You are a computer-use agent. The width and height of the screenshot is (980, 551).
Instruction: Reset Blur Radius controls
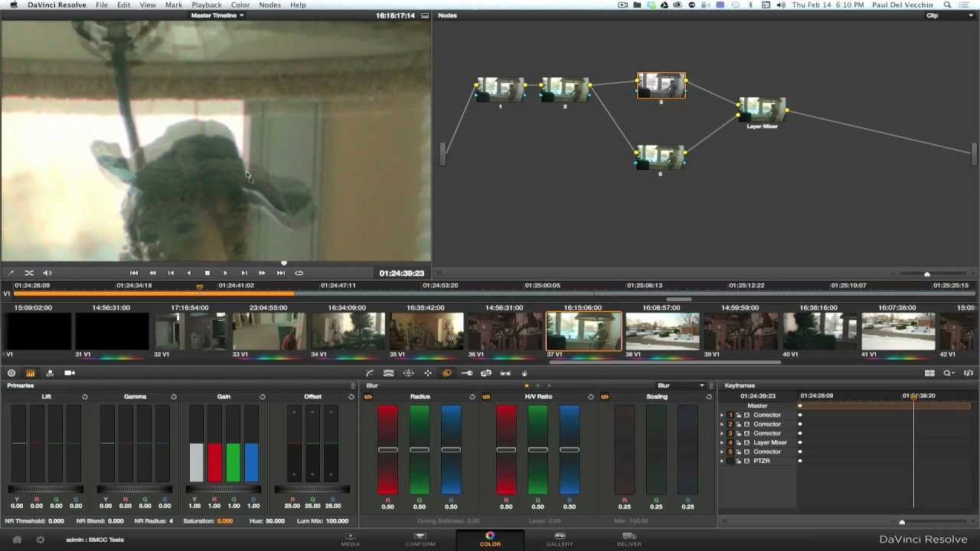(x=472, y=396)
